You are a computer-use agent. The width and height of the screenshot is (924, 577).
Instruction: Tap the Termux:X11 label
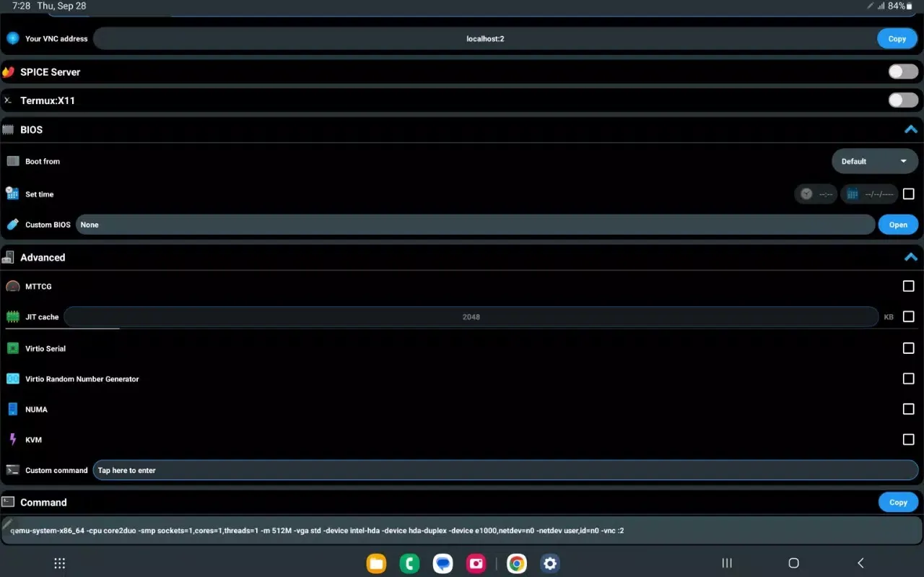pyautogui.click(x=48, y=101)
